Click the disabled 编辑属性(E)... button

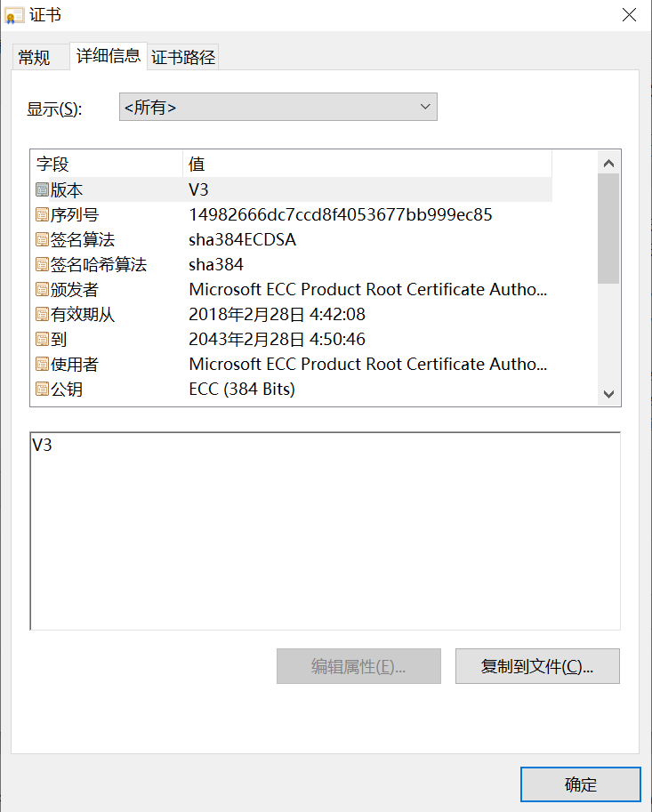point(358,666)
